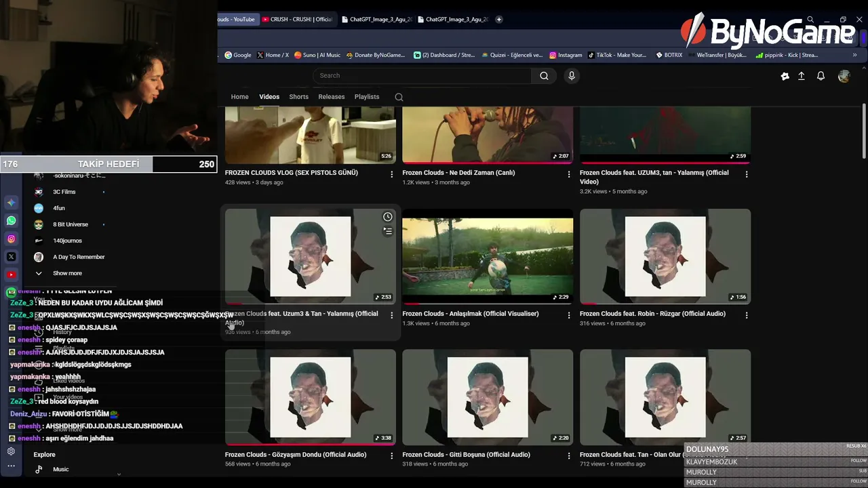This screenshot has height=488, width=868.
Task: Open the YouTube account avatar menu
Action: click(844, 77)
